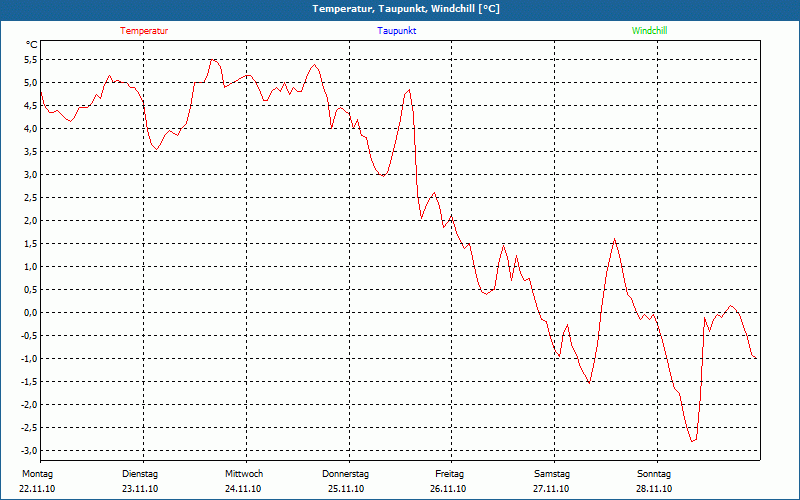Click the Sonntag day label
The width and height of the screenshot is (800, 500).
pyautogui.click(x=654, y=474)
